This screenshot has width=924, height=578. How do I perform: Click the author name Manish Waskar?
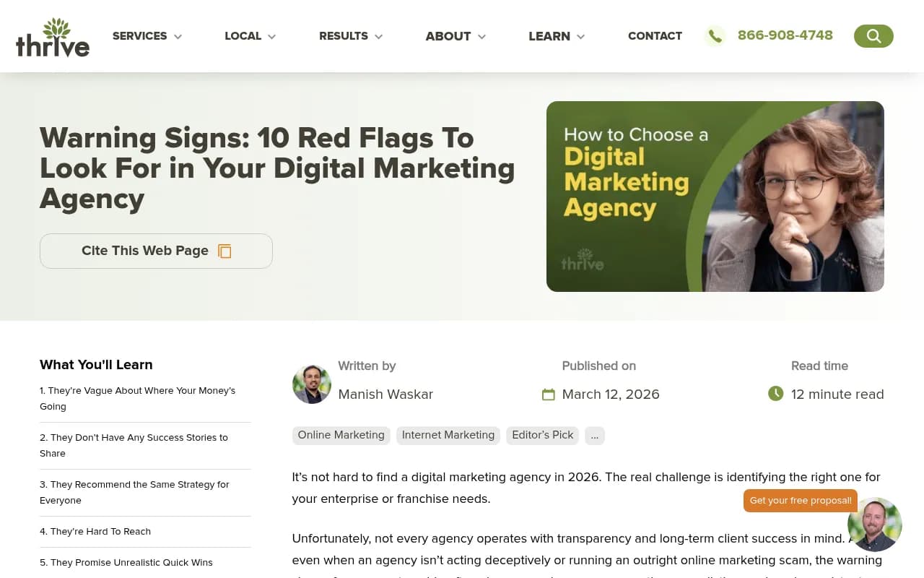pyautogui.click(x=385, y=394)
